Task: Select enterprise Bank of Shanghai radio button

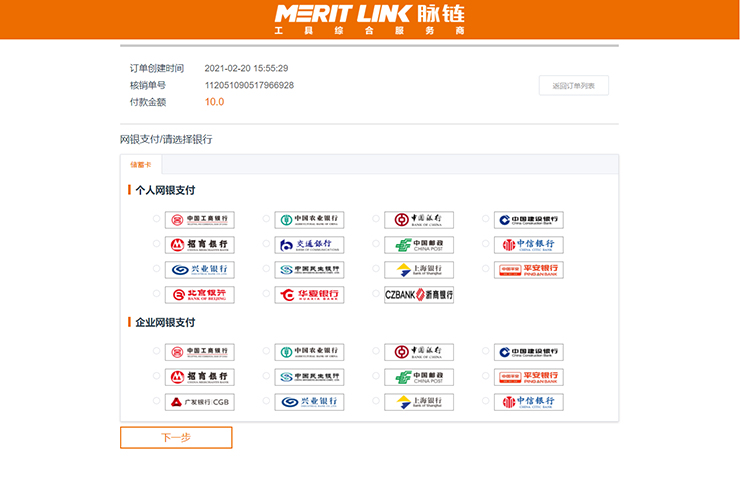Action: coord(376,401)
